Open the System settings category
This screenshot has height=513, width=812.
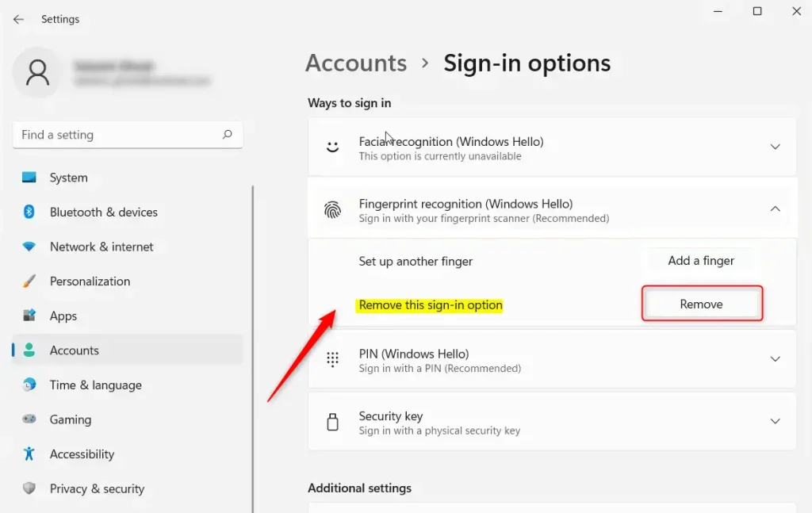point(68,178)
